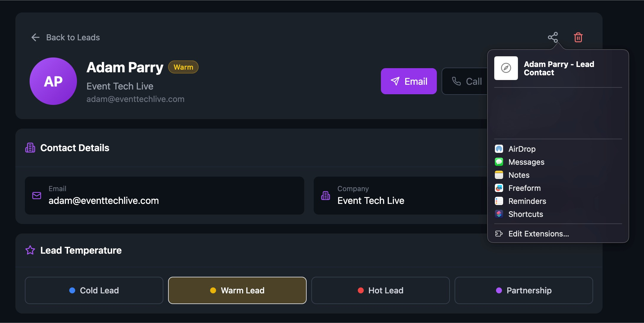The width and height of the screenshot is (644, 323).
Task: Click the share icon
Action: point(553,37)
